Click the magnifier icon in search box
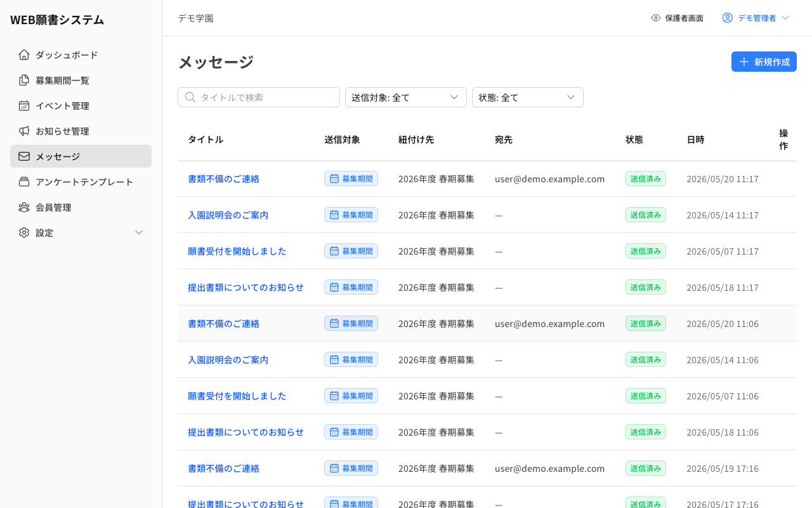812x508 pixels. [190, 97]
